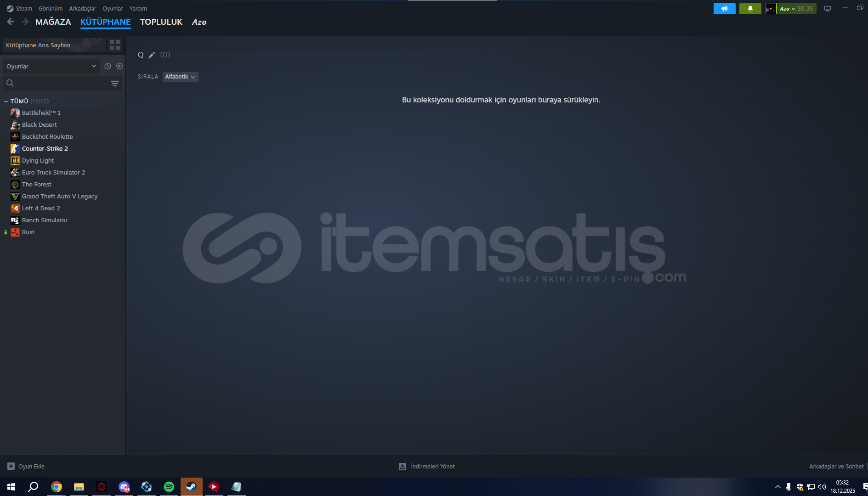Select the Dying Light game icon
This screenshot has height=496, width=868.
tap(15, 161)
